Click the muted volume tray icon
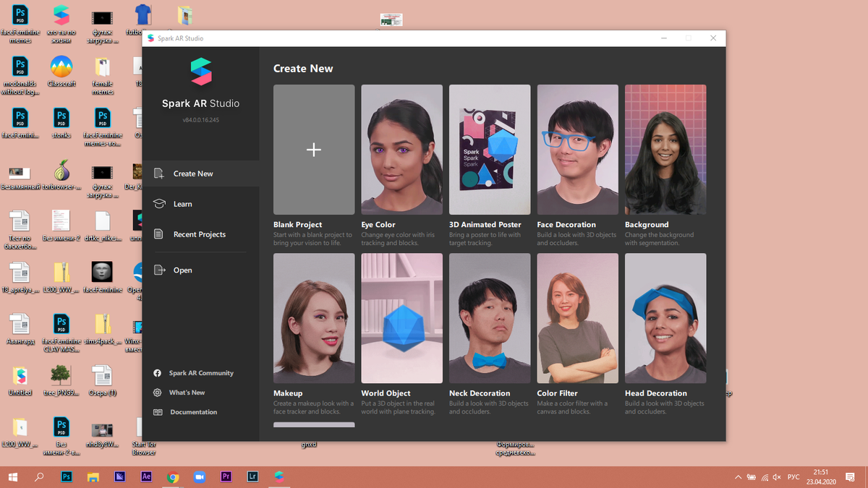The width and height of the screenshot is (868, 488). pos(777,477)
